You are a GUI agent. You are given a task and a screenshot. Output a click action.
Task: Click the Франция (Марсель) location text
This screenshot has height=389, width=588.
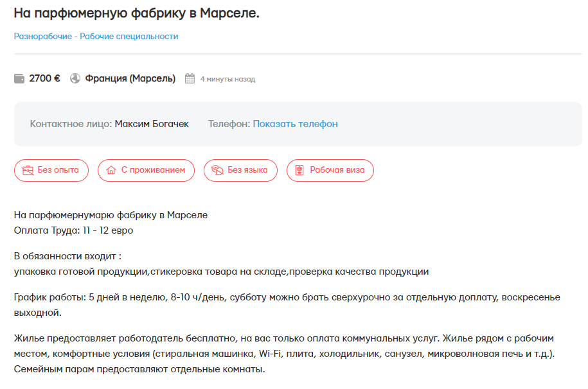(130, 79)
